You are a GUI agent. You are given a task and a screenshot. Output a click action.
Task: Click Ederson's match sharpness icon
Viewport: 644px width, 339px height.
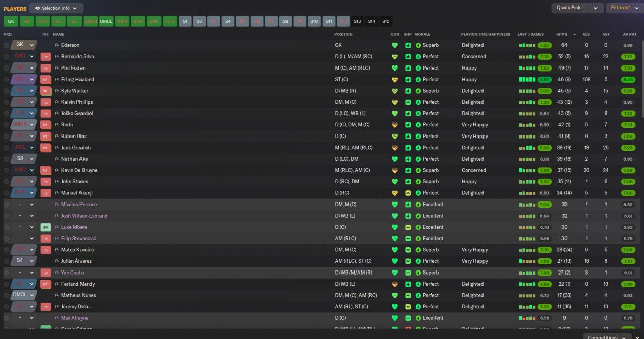point(408,45)
